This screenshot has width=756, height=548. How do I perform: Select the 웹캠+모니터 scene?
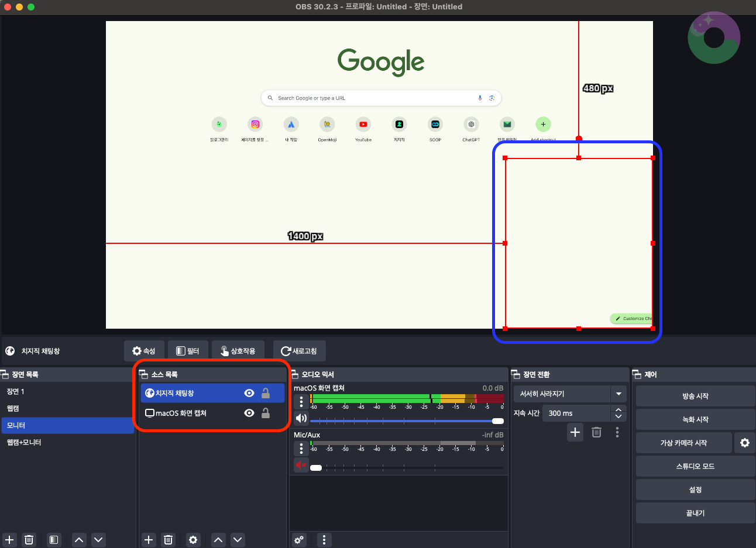pyautogui.click(x=68, y=442)
